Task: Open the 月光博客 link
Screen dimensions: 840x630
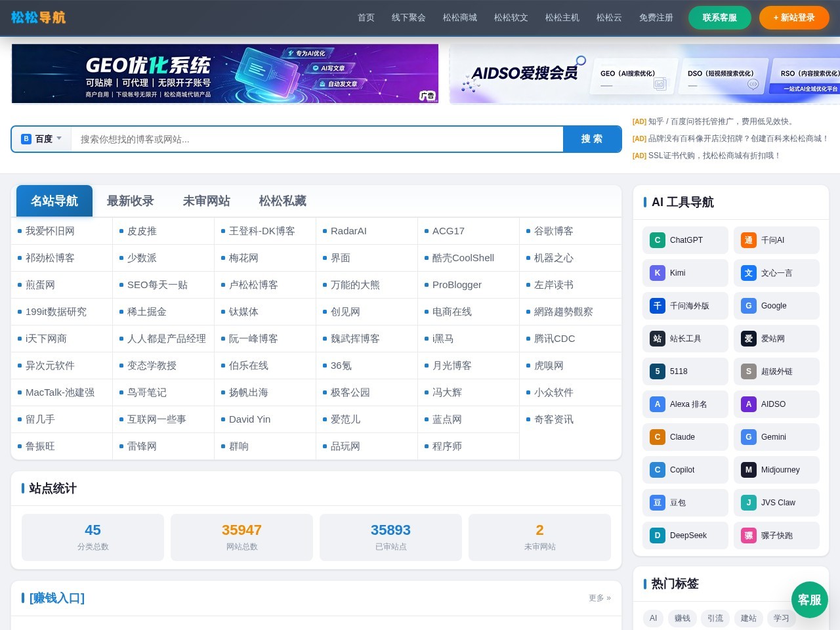Action: pyautogui.click(x=452, y=366)
